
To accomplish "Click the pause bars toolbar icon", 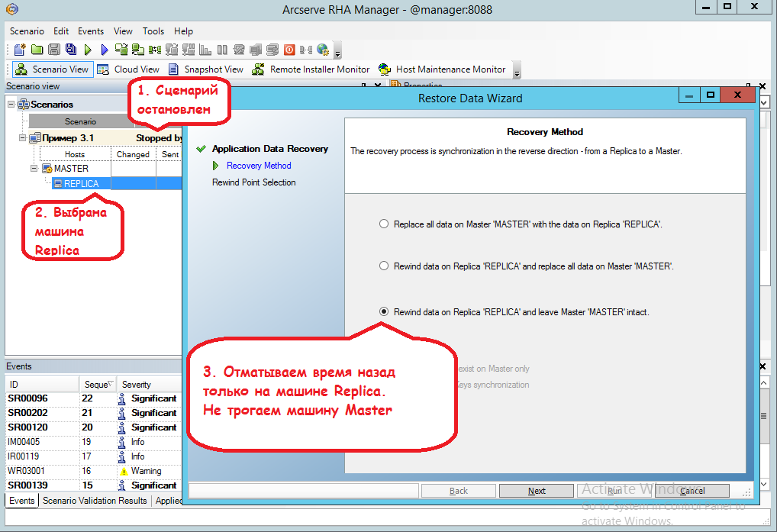I will [x=222, y=50].
